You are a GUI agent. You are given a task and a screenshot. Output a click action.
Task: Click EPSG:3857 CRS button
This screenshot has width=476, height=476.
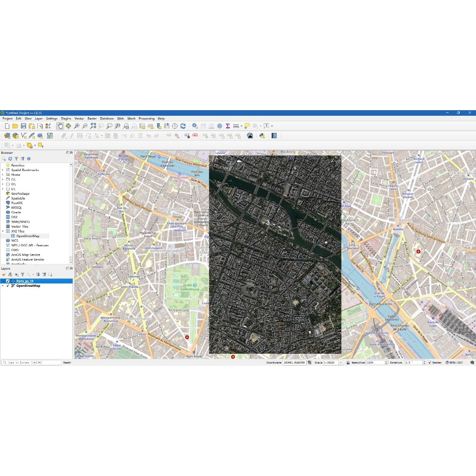coord(454,363)
